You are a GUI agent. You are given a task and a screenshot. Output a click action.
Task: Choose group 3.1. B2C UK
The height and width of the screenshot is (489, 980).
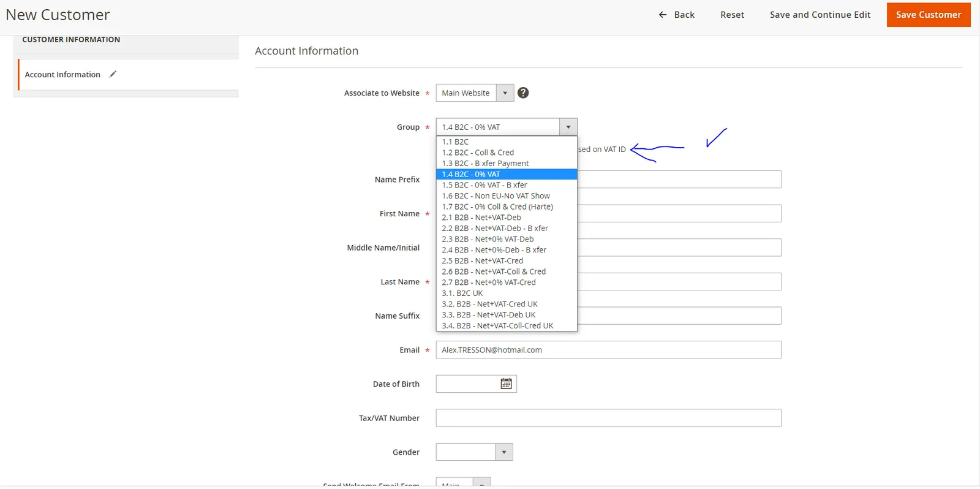pyautogui.click(x=507, y=294)
